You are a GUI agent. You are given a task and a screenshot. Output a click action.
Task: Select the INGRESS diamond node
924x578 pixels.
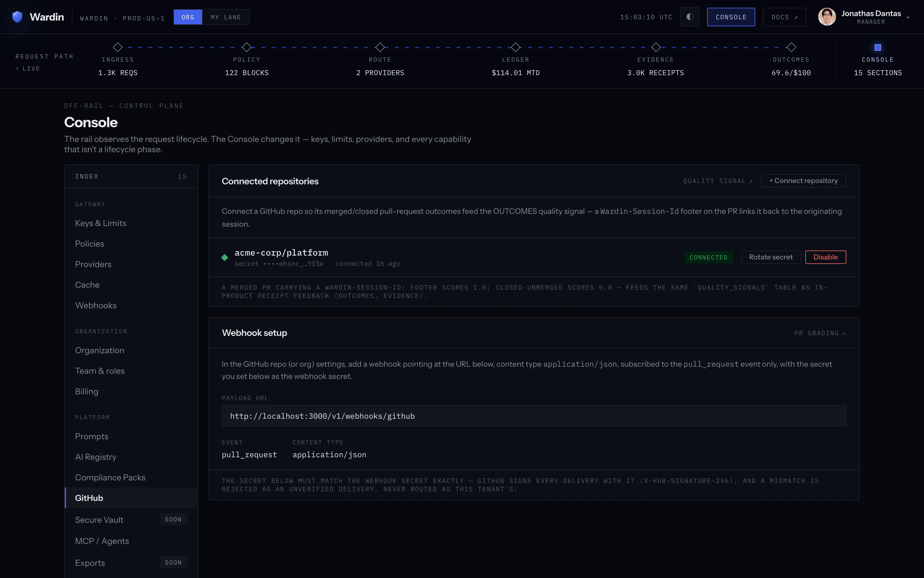(118, 47)
